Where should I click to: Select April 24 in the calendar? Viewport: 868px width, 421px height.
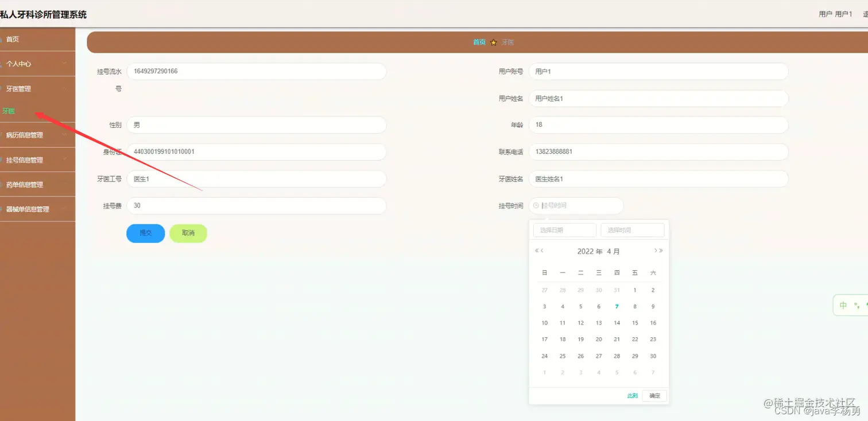[545, 356]
